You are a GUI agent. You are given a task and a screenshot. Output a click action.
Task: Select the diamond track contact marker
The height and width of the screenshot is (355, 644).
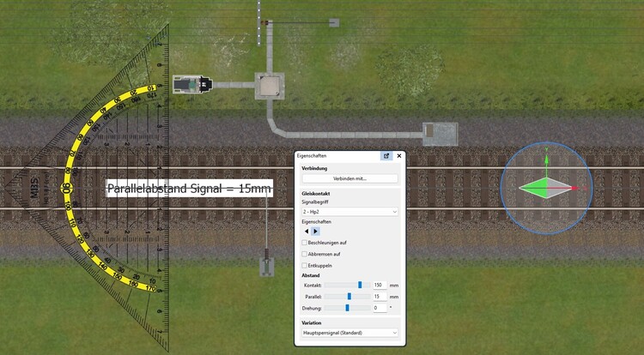tap(546, 188)
